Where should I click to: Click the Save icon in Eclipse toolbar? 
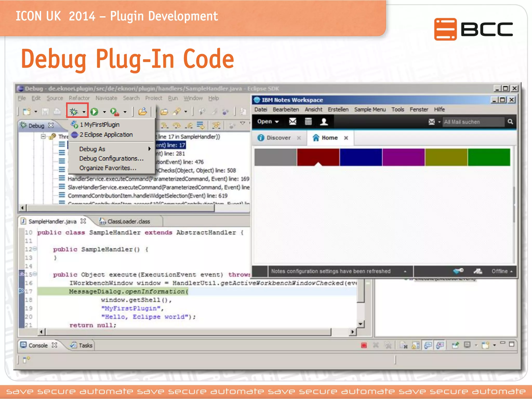45,112
